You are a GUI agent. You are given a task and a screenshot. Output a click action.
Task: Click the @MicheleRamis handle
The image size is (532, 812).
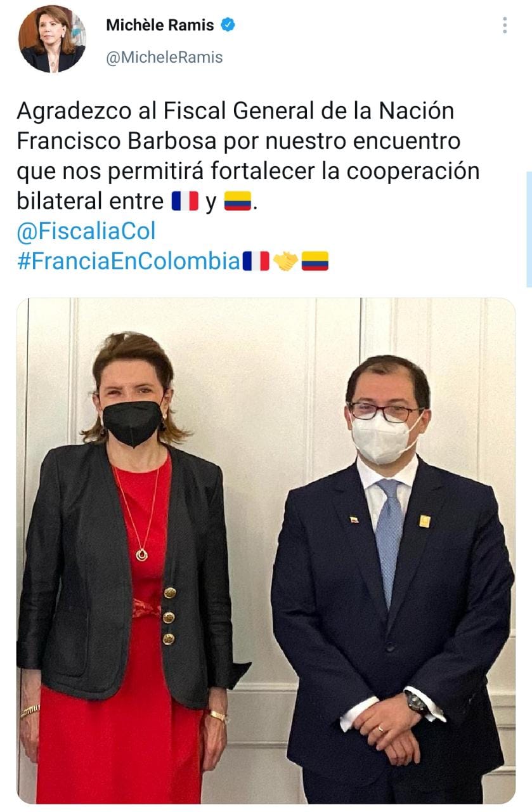point(164,56)
